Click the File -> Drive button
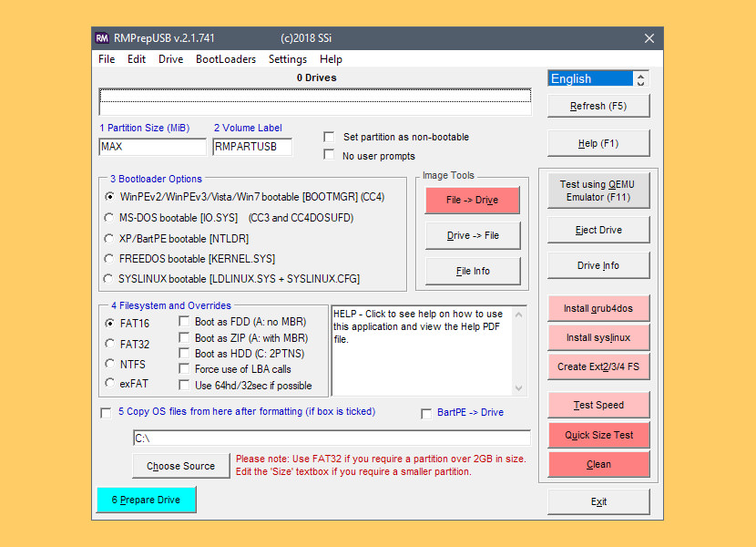This screenshot has width=756, height=547. point(473,201)
